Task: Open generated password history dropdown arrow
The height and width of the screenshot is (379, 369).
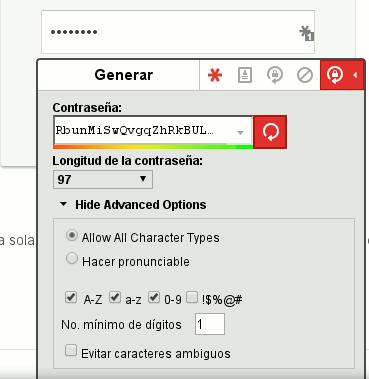Action: (x=240, y=133)
